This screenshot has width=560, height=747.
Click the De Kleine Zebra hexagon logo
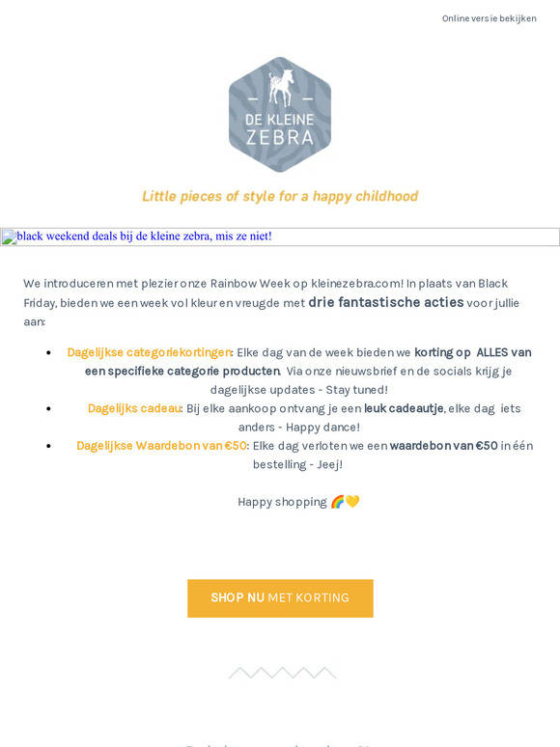[280, 114]
